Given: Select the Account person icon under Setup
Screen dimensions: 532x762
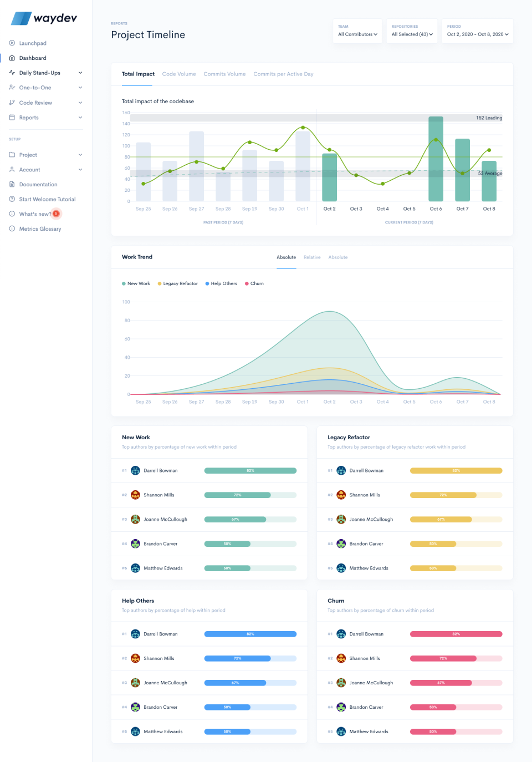Looking at the screenshot, I should tap(12, 169).
